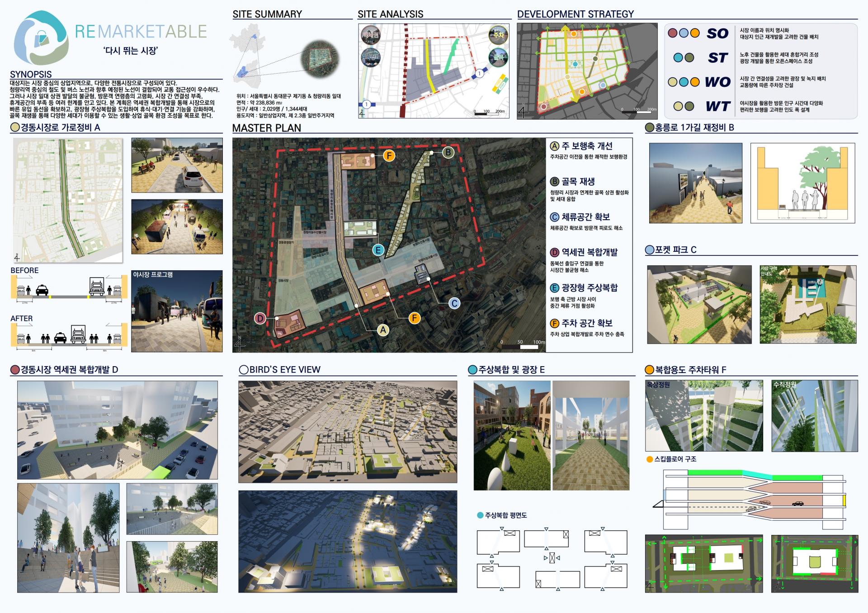The width and height of the screenshot is (868, 613).
Task: Click the legend D circle beside 역세권 복합개발
Action: pyautogui.click(x=555, y=253)
